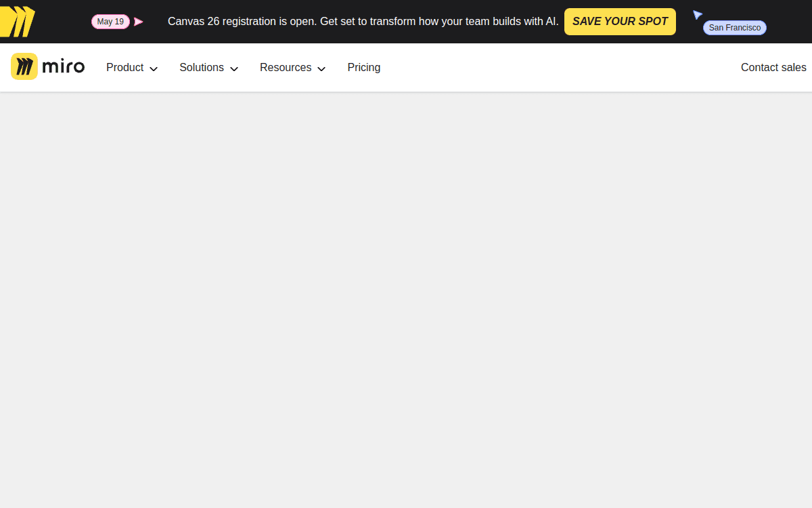The height and width of the screenshot is (508, 812).
Task: Select Pricing in the navigation
Action: tap(363, 67)
